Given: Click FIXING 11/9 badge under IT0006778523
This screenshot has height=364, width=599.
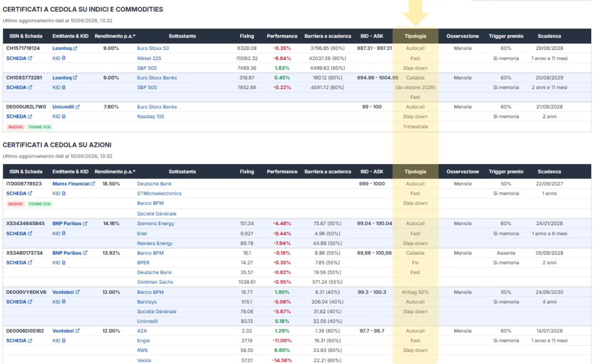Looking at the screenshot, I should tap(39, 204).
